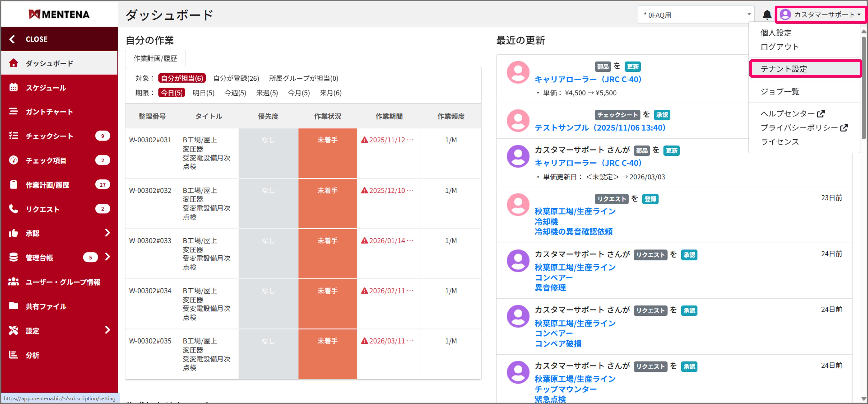The image size is (868, 404).
Task: Open 分析 with the chart icon
Action: pos(14,355)
